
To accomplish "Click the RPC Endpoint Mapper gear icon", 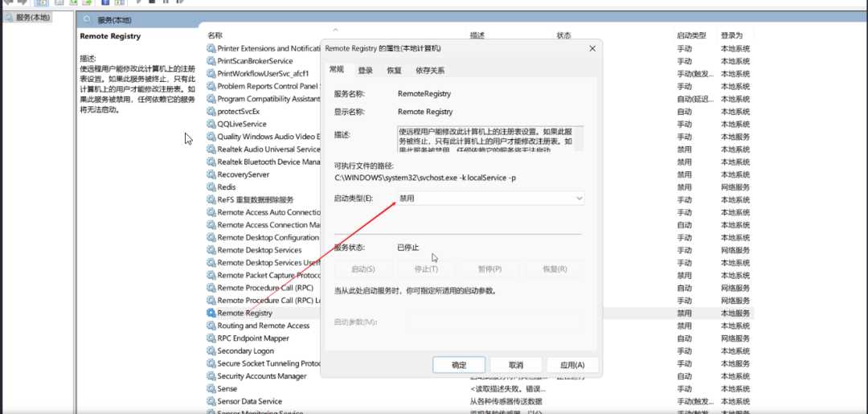I will point(211,338).
